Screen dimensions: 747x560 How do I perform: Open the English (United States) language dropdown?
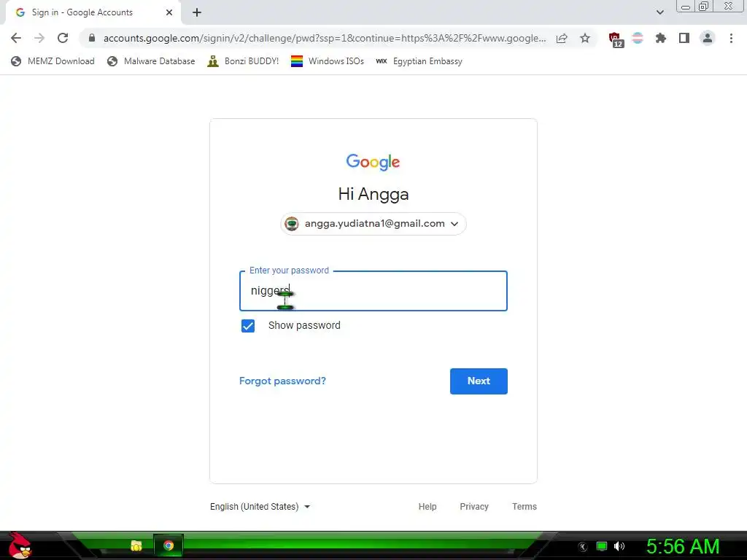coord(260,507)
